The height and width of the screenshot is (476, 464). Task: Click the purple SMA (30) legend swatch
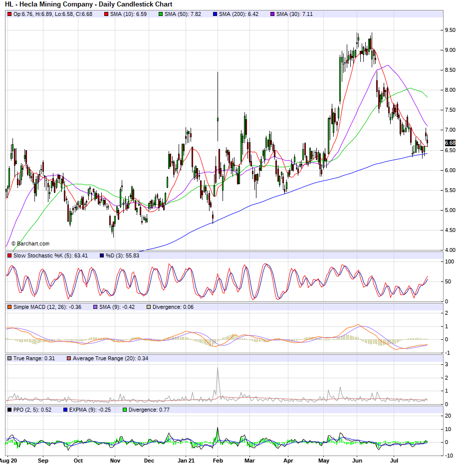tap(272, 14)
